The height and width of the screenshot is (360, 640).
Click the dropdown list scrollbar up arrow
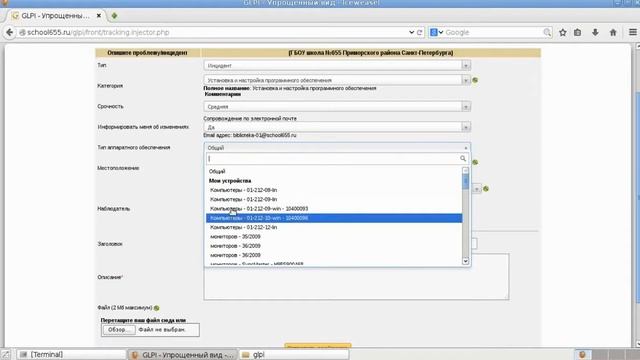coord(465,171)
